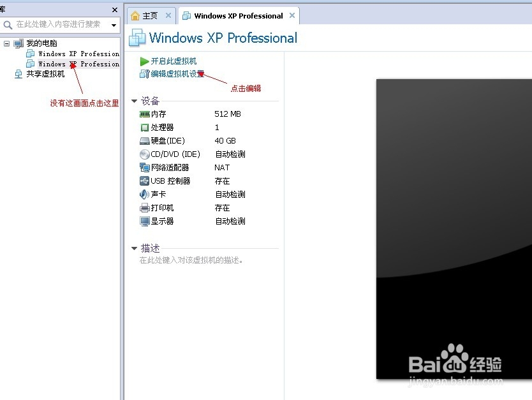Click the home icon on 主页 tab
532x400 pixels.
coord(135,15)
